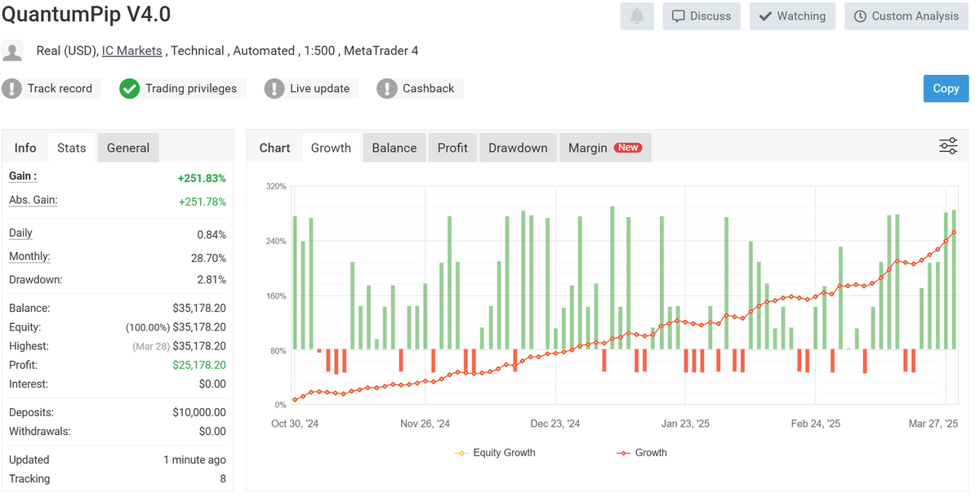Open the Margin tab marked New
The width and height of the screenshot is (980, 497).
point(604,148)
